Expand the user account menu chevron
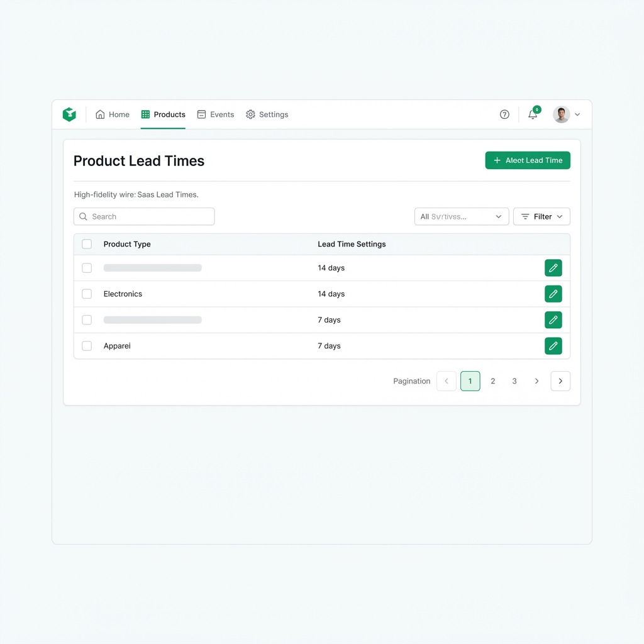 (x=577, y=114)
